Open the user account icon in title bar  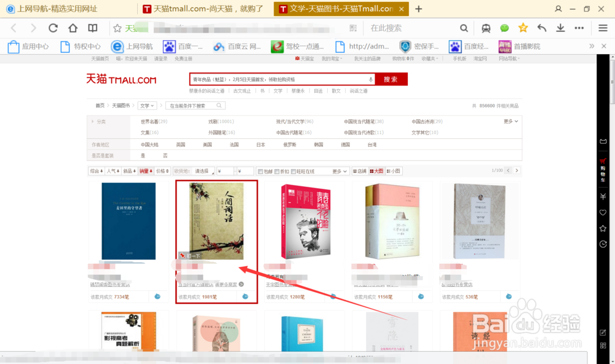(x=558, y=9)
